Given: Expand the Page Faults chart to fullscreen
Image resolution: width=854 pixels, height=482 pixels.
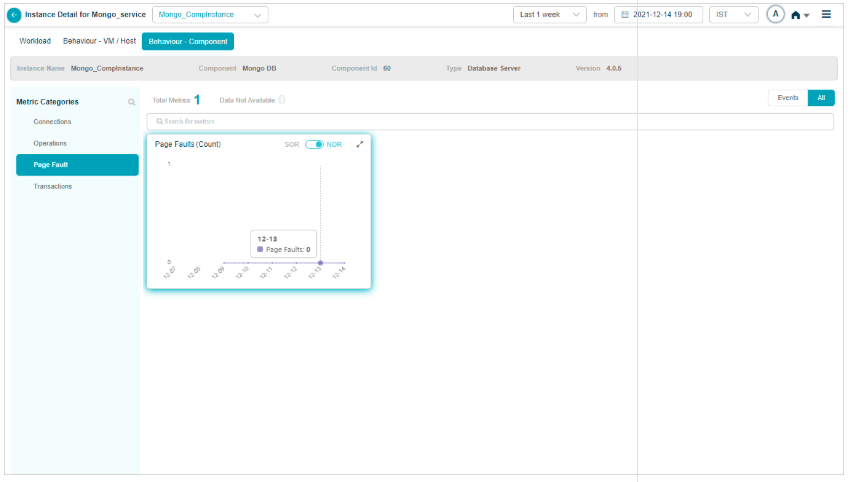Looking at the screenshot, I should pos(360,144).
